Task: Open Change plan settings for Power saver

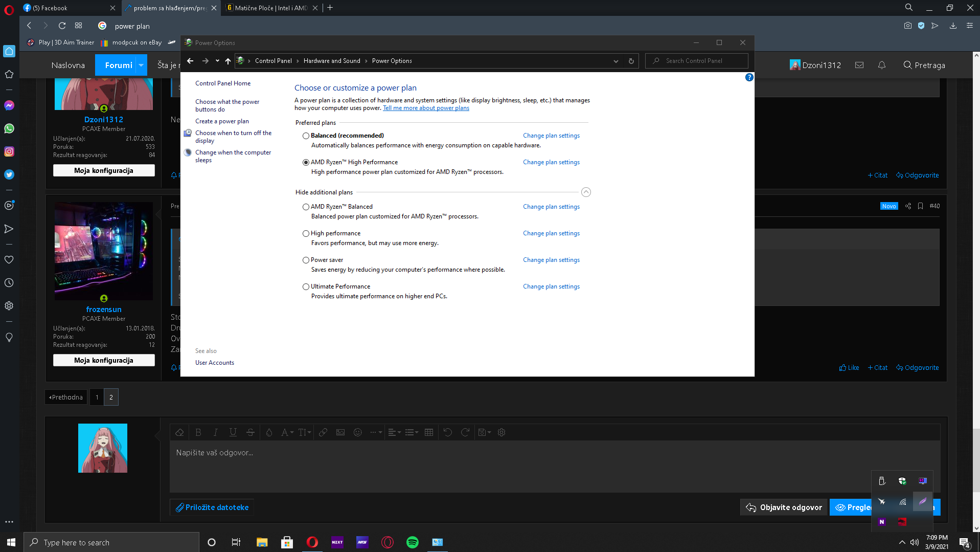Action: pos(551,260)
